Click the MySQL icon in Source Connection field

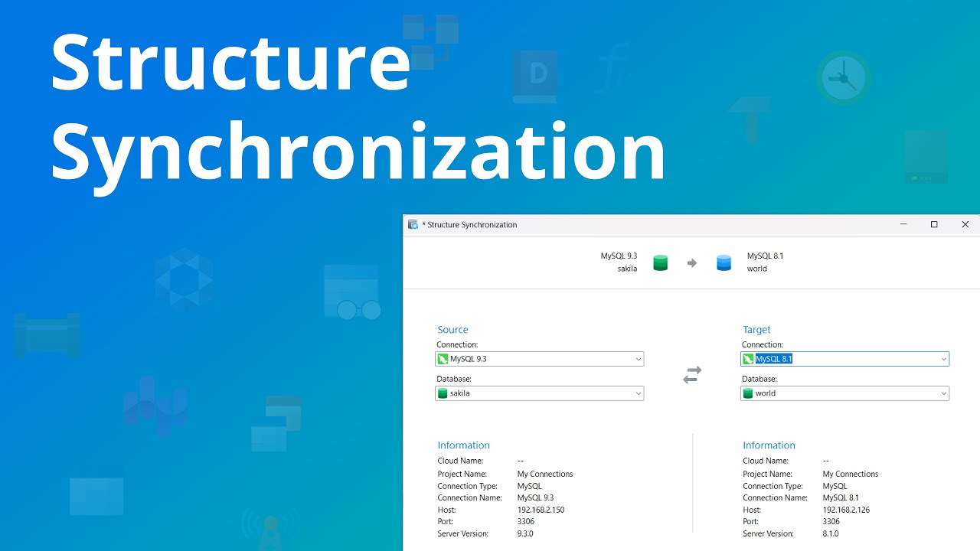(x=443, y=359)
